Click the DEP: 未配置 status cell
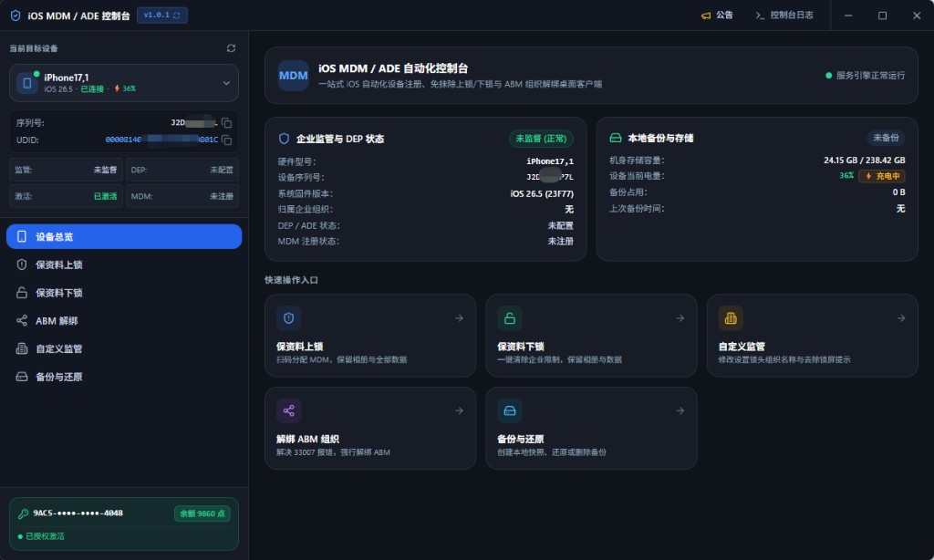The height and width of the screenshot is (560, 934). [182, 170]
